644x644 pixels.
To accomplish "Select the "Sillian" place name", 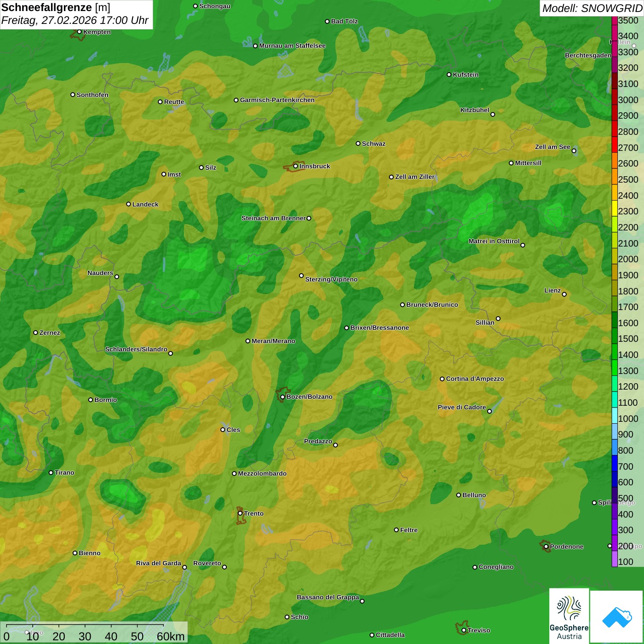I will [x=485, y=322].
